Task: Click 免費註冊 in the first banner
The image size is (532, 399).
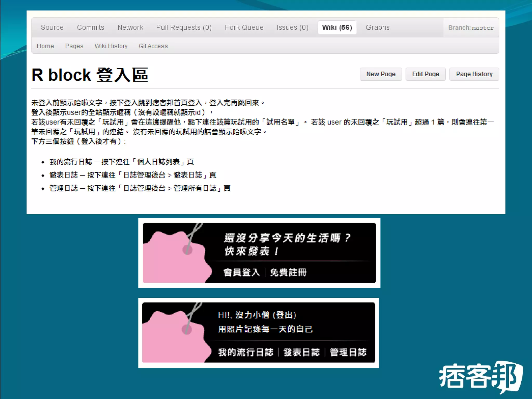Action: coord(288,272)
